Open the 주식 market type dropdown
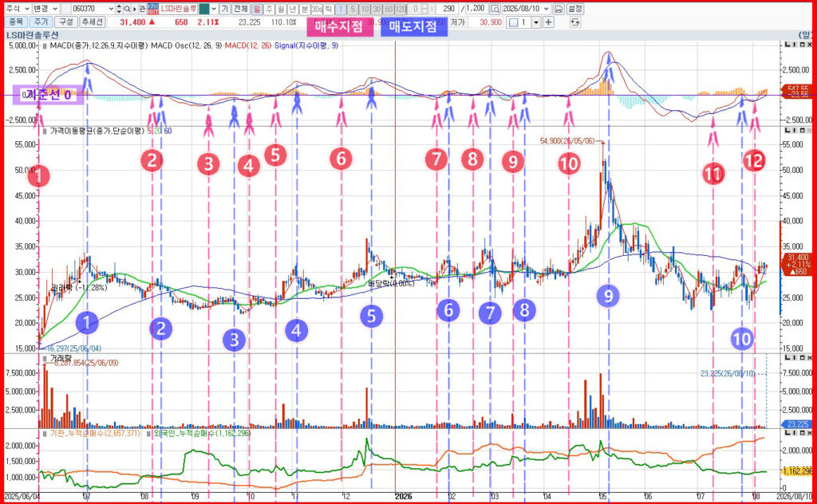The width and height of the screenshot is (817, 504). coord(18,9)
